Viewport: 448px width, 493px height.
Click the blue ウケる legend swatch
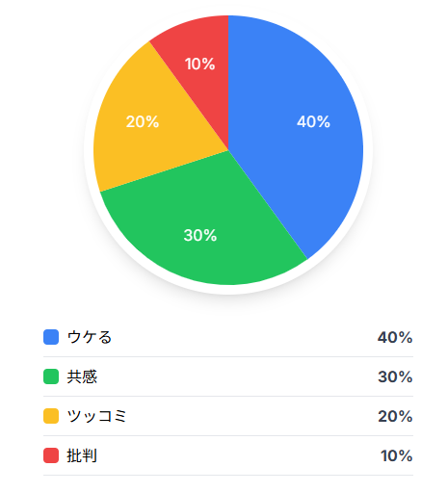[x=51, y=337]
